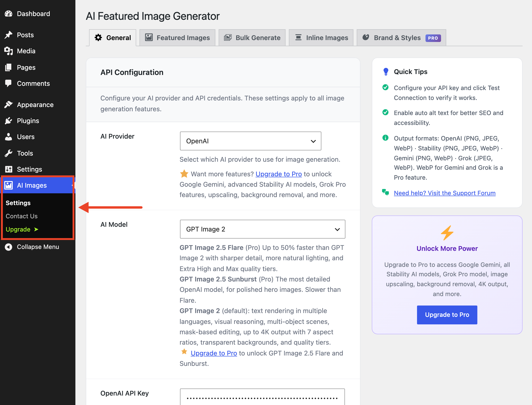Click the stacked images icon on Bulk Generate
532x405 pixels.
[x=228, y=38]
